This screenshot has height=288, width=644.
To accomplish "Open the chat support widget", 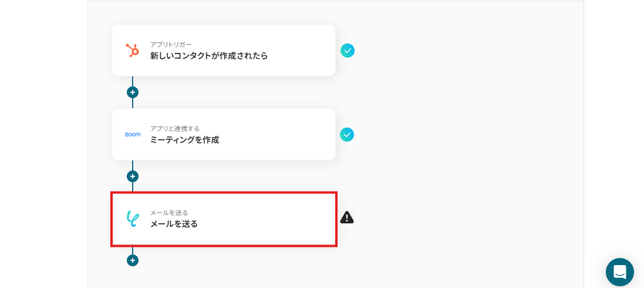I will (619, 272).
